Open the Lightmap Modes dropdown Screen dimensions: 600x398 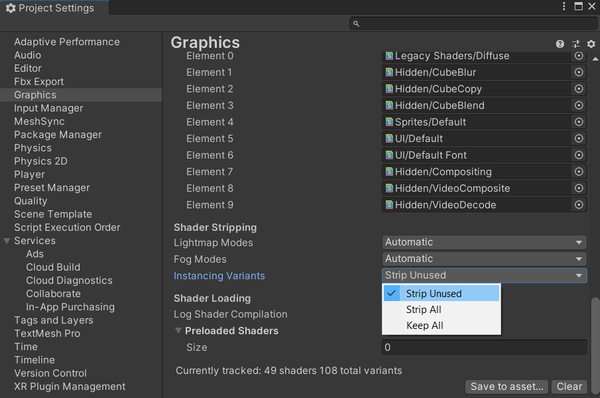pyautogui.click(x=484, y=242)
